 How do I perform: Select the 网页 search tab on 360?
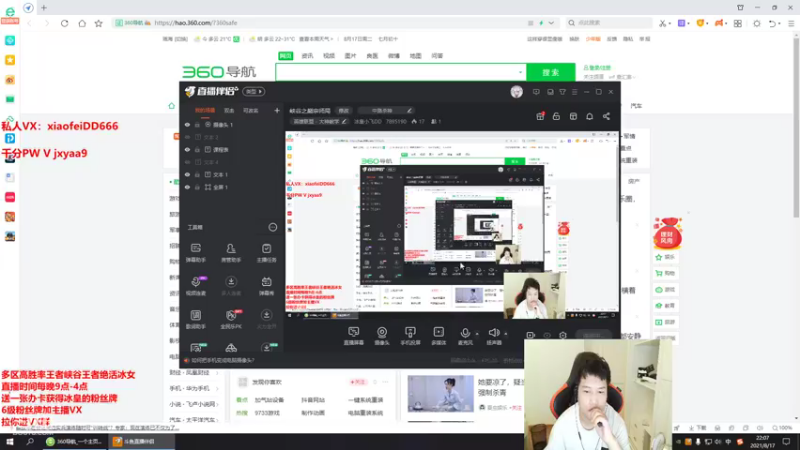(286, 56)
